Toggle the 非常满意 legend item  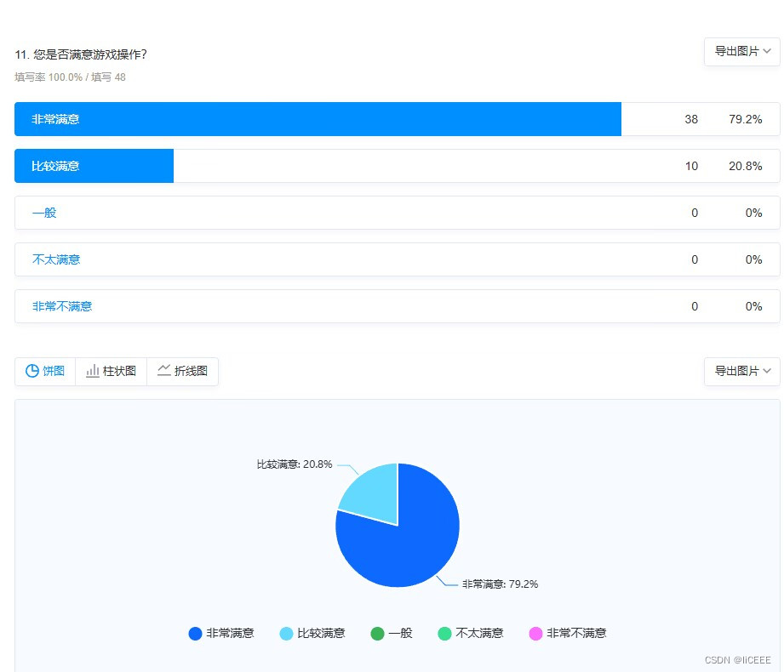[221, 633]
